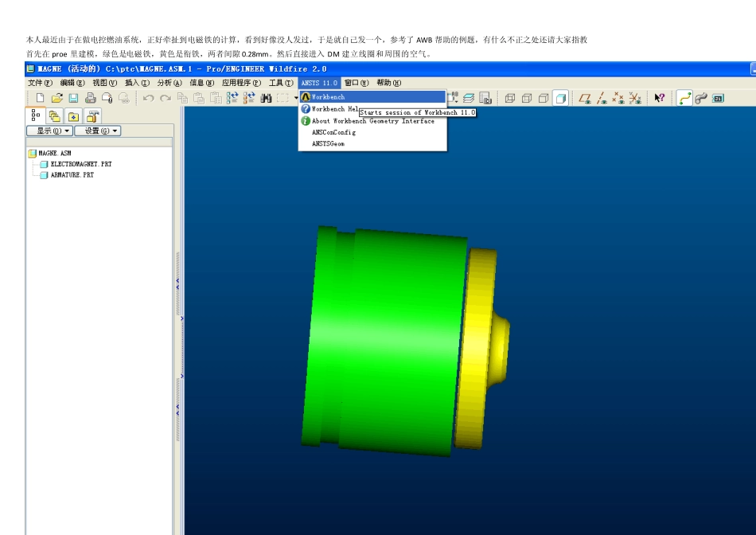Choose ANSConConfig in the ANSYS menu
Image resolution: width=756 pixels, height=535 pixels.
pos(333,132)
